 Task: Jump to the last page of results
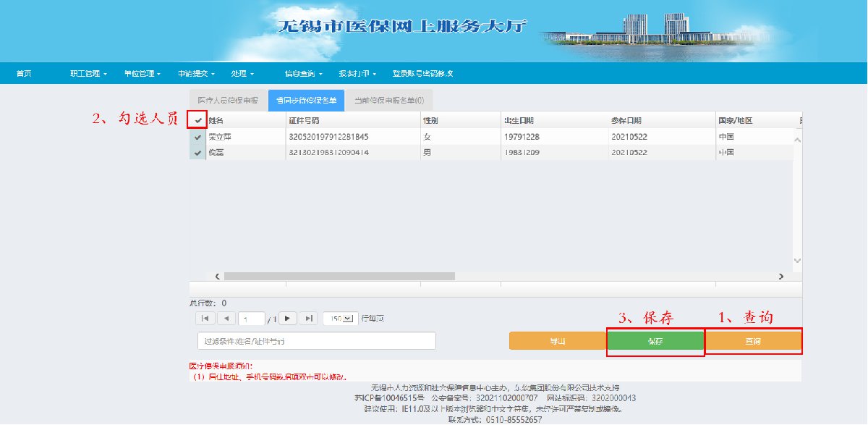click(309, 319)
